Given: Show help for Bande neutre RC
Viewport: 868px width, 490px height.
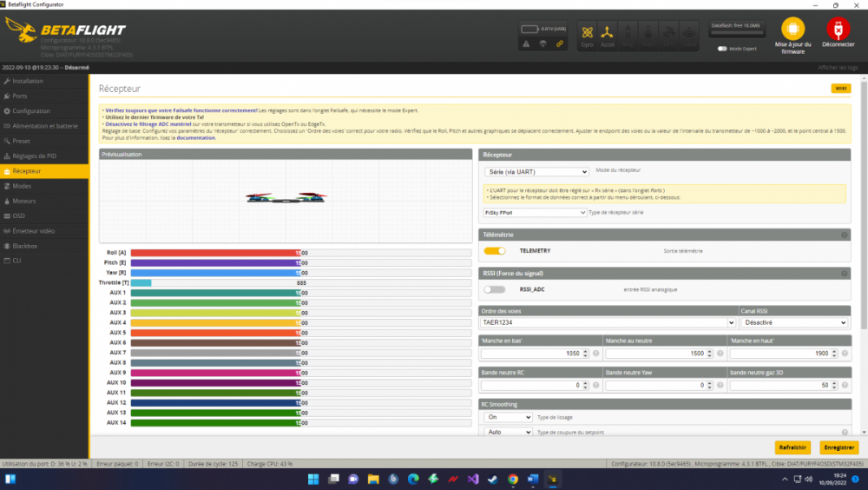Looking at the screenshot, I should pyautogui.click(x=595, y=385).
